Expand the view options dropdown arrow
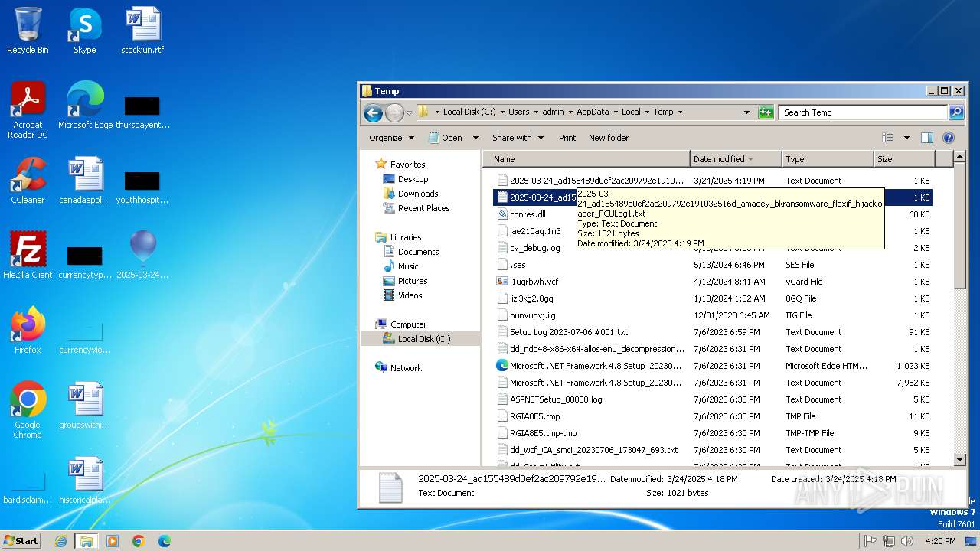The height and width of the screenshot is (551, 980). (x=906, y=138)
